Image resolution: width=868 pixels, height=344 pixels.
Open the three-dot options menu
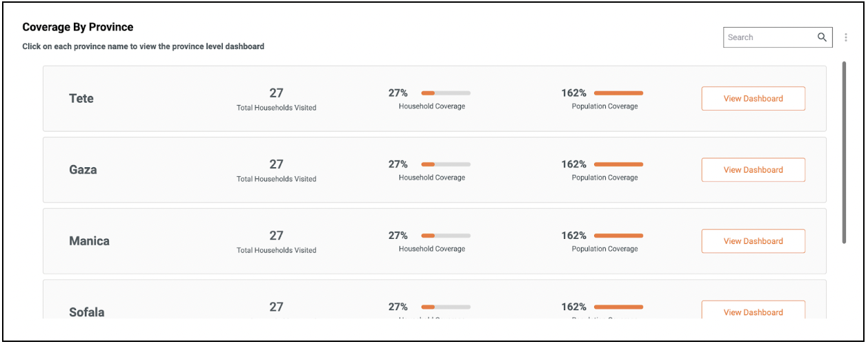846,37
